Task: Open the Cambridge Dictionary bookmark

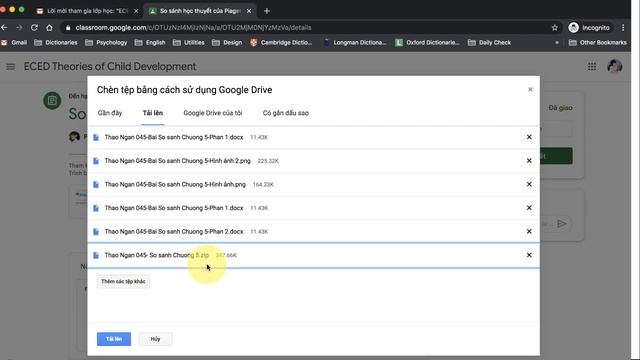Action: (281, 42)
